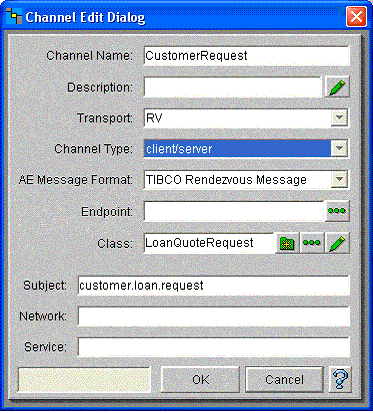Viewport: 373px width, 413px height.
Task: Open the Endpoint browse ellipsis button
Action: point(337,211)
